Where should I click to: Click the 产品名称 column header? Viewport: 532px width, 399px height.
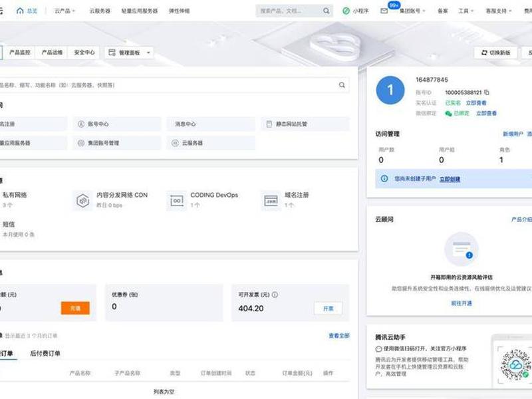pyautogui.click(x=80, y=373)
